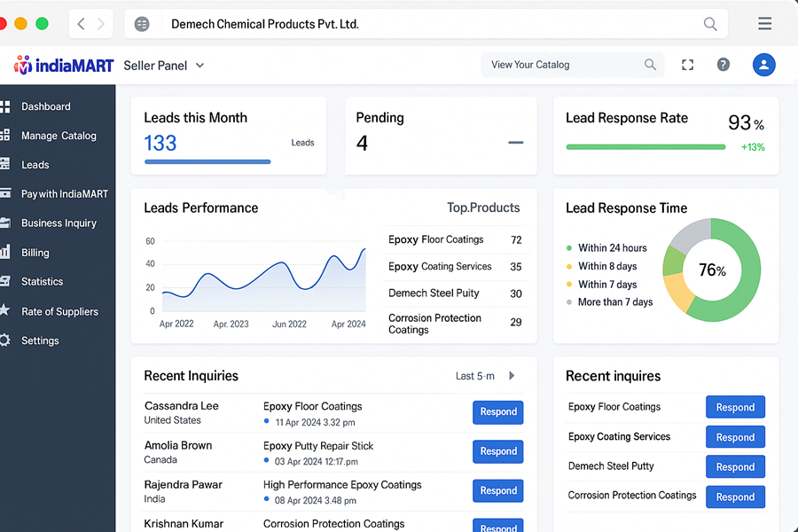This screenshot has height=532, width=798.
Task: Respond to Epoxy Coating Services inquiry
Action: tap(735, 437)
